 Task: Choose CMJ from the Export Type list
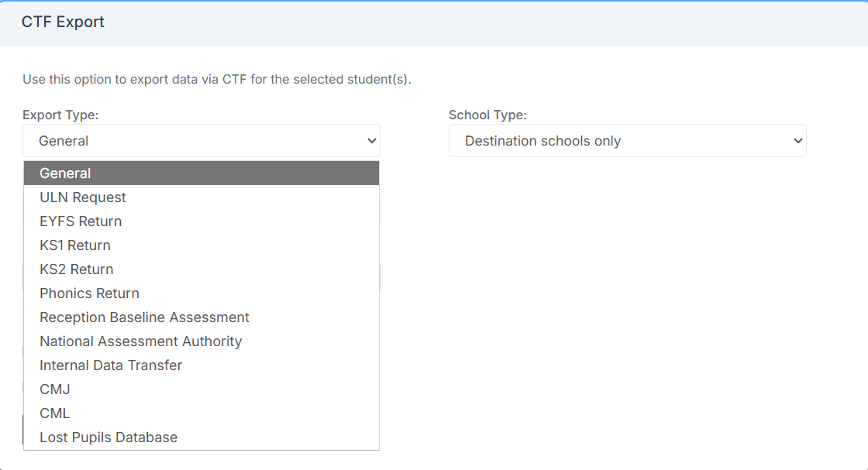tap(54, 389)
